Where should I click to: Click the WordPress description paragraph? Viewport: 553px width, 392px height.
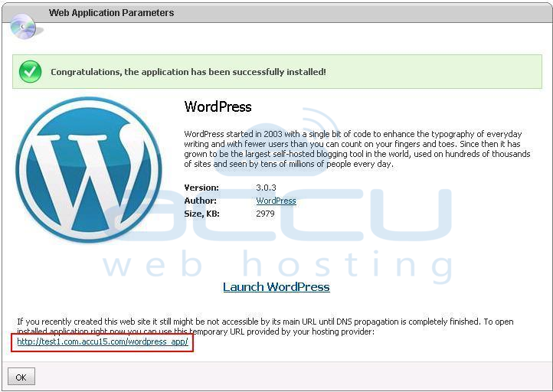[357, 149]
